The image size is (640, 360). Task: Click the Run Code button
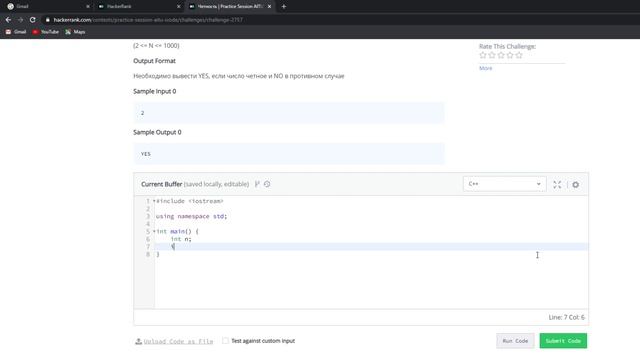pyautogui.click(x=515, y=341)
